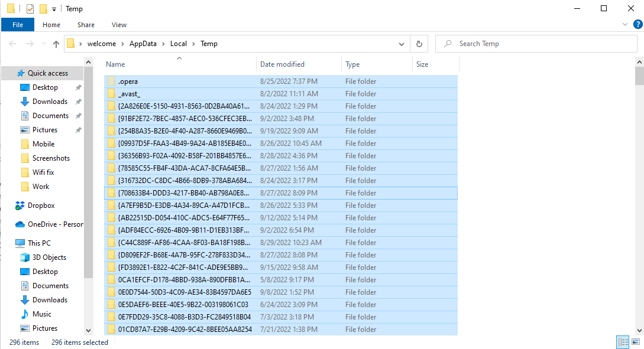This screenshot has height=349, width=644.
Task: Click Properties icon in quick access toolbar
Action: (30, 9)
